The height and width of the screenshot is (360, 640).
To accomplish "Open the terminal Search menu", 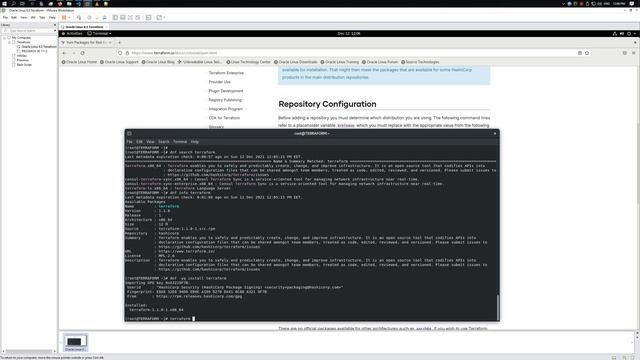I will tap(163, 142).
